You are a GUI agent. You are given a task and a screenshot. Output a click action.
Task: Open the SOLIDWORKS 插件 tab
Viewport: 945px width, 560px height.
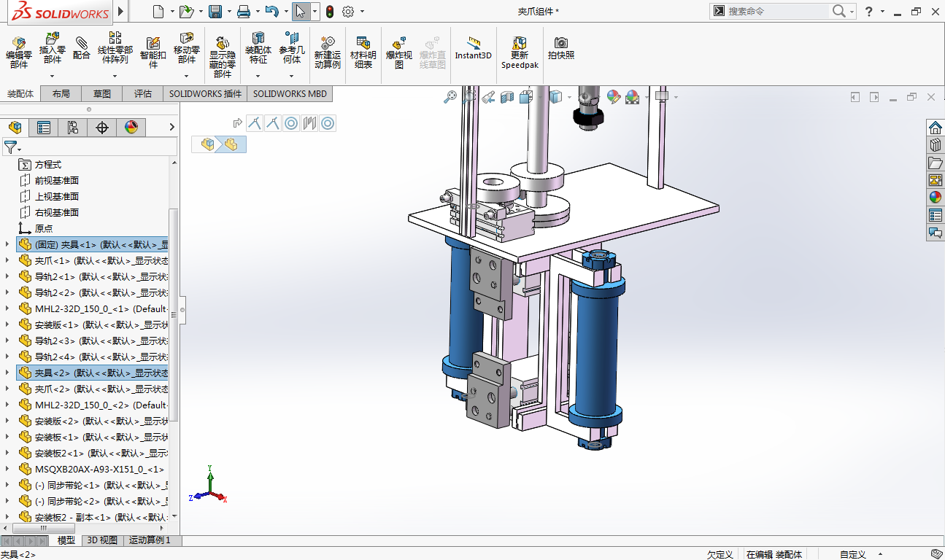point(205,93)
